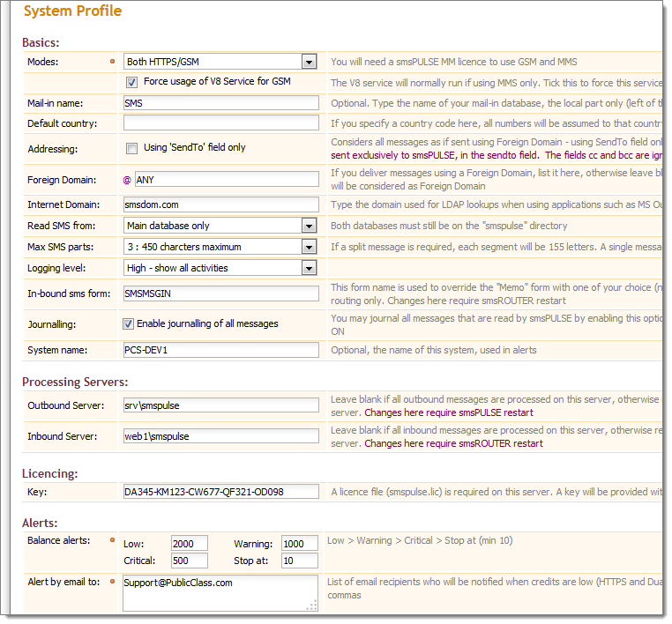Click the System name label
This screenshot has width=672, height=624.
57,350
